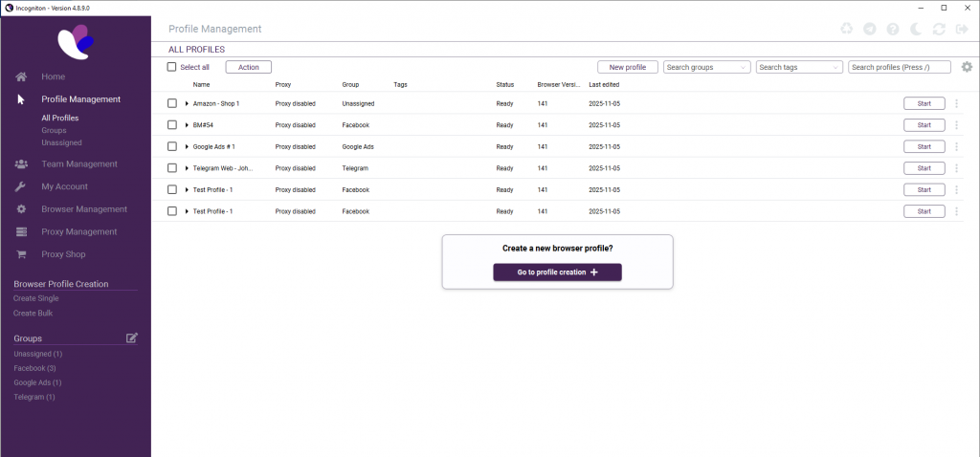Tick the checkbox for BM#54 profile
This screenshot has width=980, height=457.
[172, 125]
